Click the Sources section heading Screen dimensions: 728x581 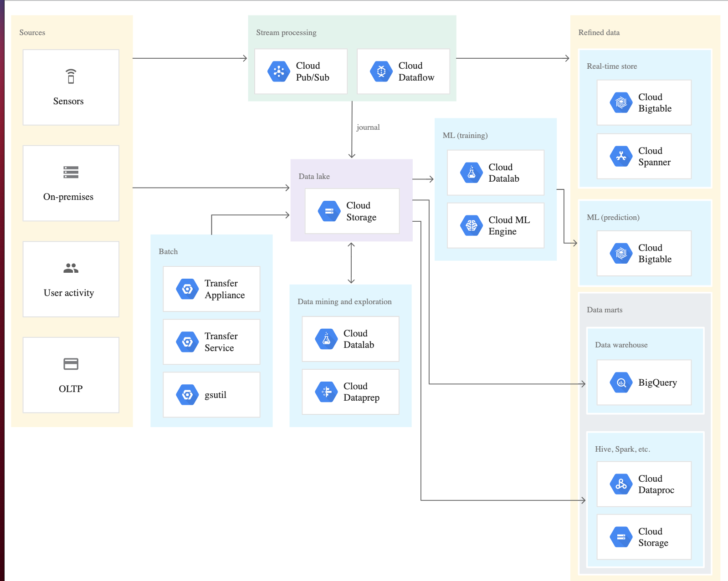(32, 32)
